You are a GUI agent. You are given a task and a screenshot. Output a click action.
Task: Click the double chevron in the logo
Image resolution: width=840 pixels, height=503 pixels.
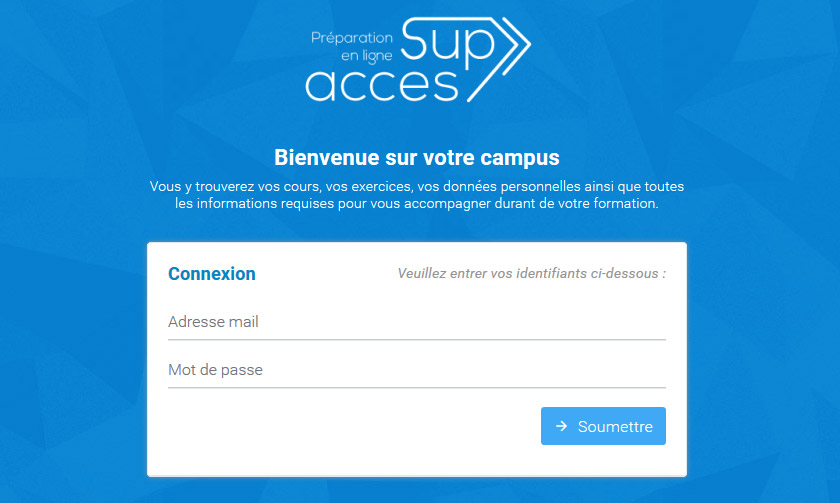click(499, 59)
